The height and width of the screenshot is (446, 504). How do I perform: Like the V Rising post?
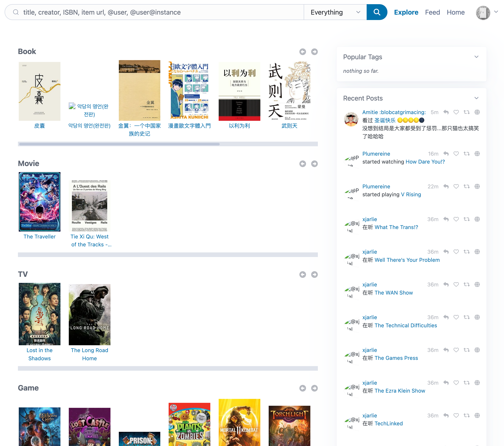(x=456, y=186)
